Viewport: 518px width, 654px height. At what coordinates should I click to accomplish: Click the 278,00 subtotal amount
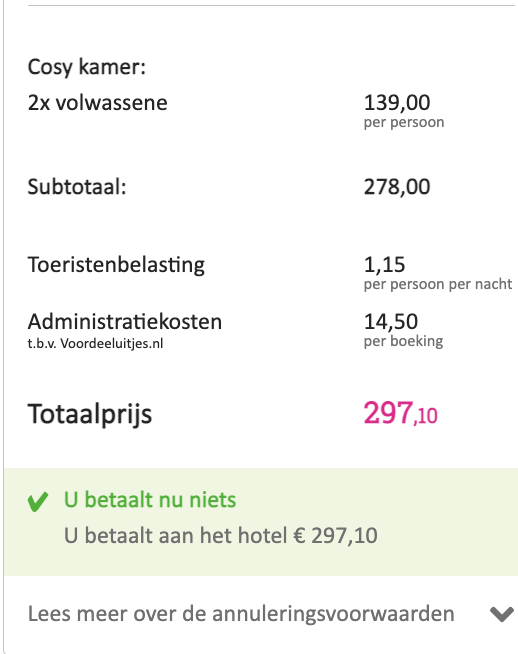click(397, 187)
